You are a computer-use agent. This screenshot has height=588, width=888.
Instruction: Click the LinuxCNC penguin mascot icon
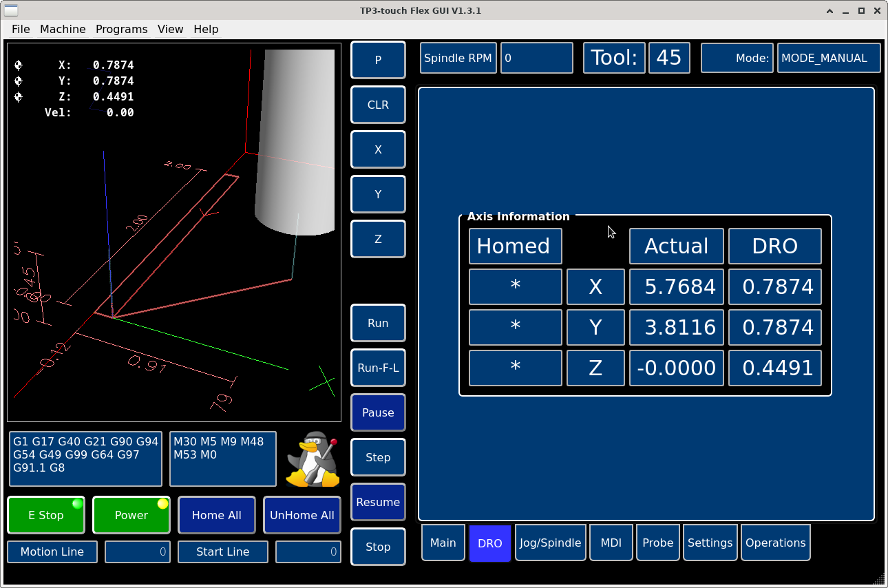[313, 459]
